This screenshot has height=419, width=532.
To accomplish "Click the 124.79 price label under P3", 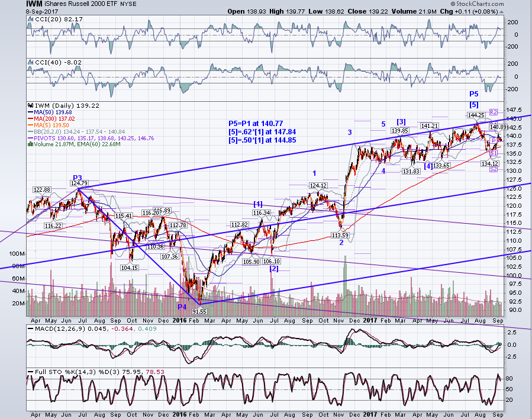I will [79, 183].
